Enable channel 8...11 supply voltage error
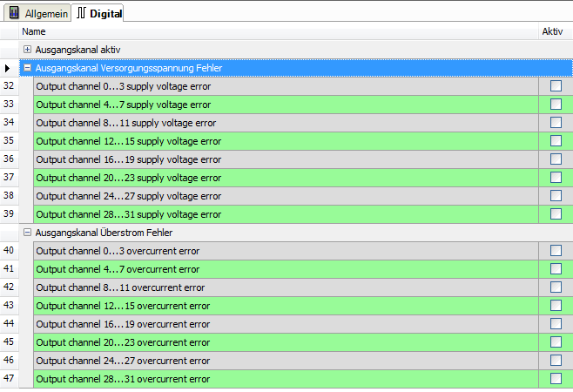Image resolution: width=573 pixels, height=392 pixels. (556, 123)
